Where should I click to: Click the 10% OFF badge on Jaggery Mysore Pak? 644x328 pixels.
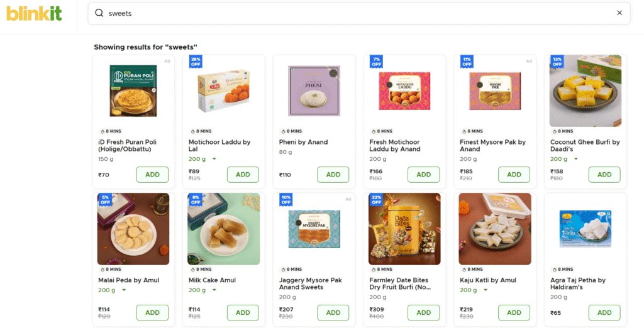pyautogui.click(x=286, y=199)
